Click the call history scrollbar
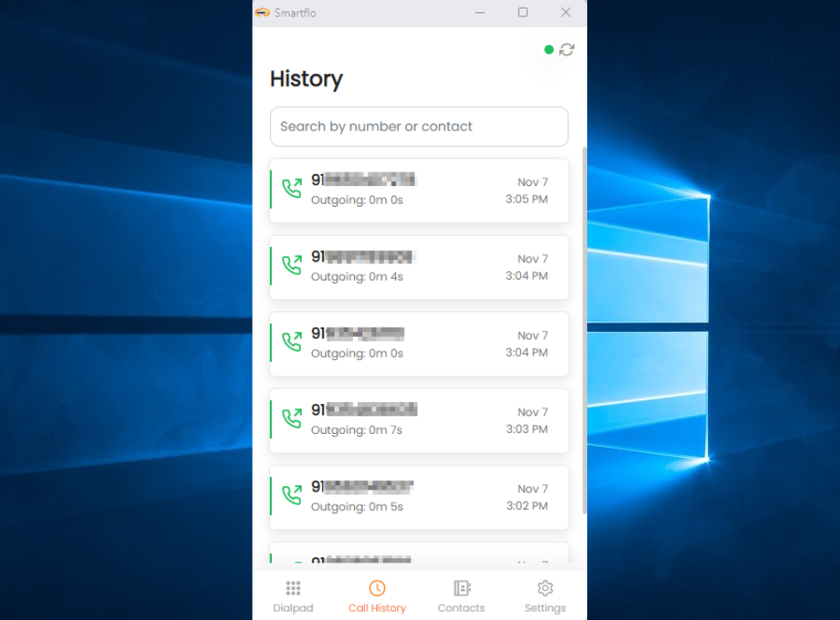The height and width of the screenshot is (620, 840). tap(584, 330)
